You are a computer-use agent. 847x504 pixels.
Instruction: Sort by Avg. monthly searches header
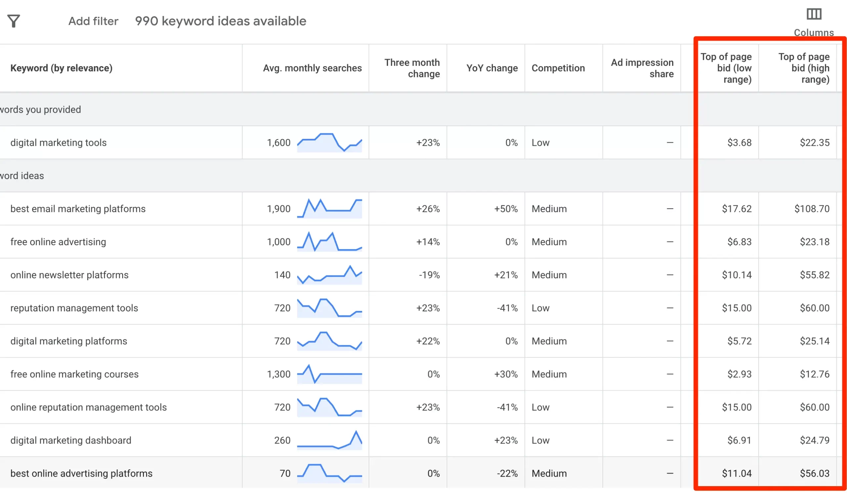312,68
